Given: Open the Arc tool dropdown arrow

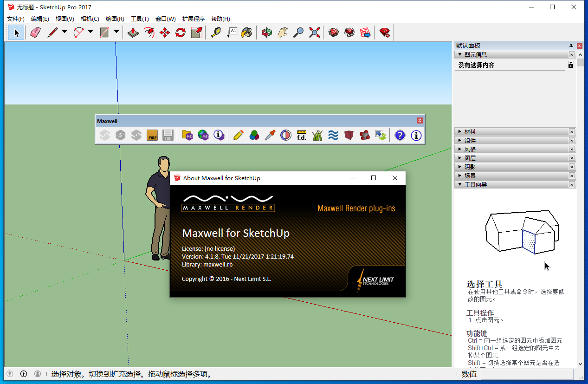Looking at the screenshot, I should tap(90, 33).
